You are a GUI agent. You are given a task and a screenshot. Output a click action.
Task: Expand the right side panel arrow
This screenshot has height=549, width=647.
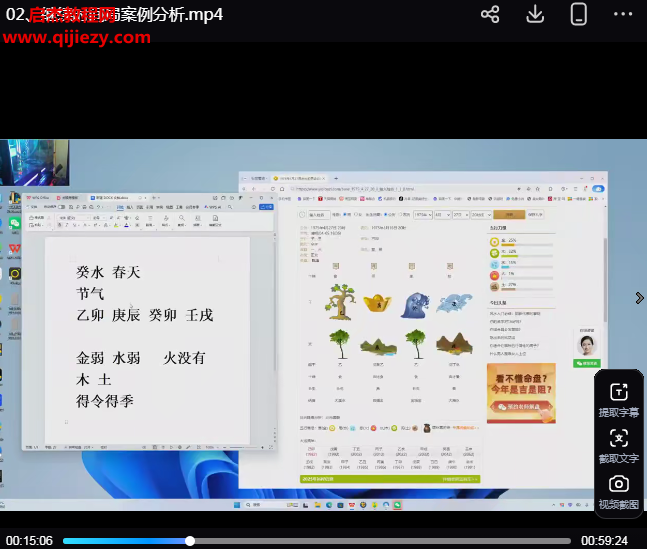(639, 298)
